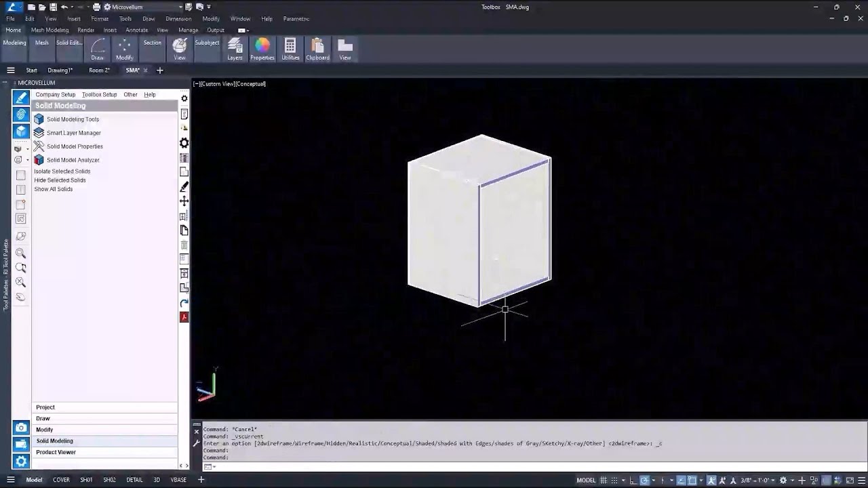
Task: Switch to the Room 2* drawing tab
Action: [99, 70]
